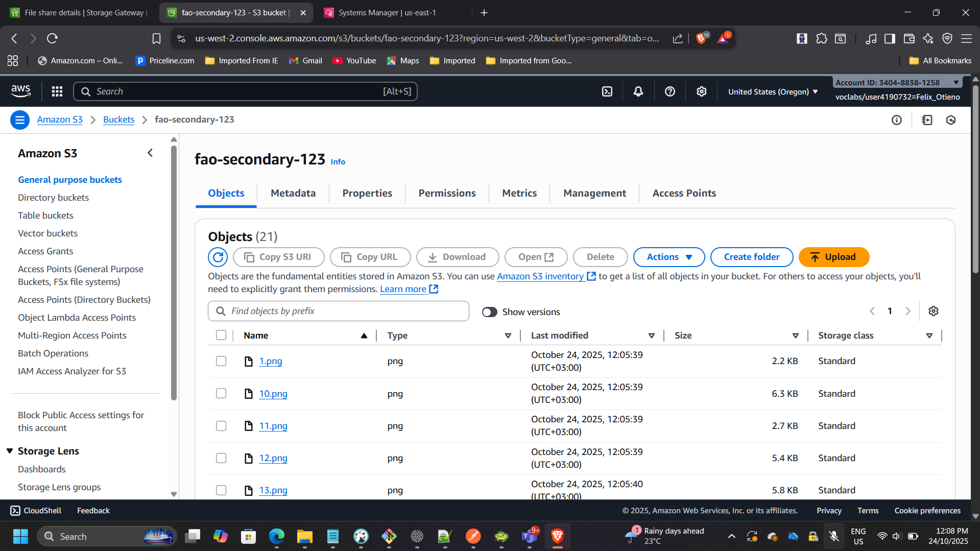The image size is (980, 551).
Task: Click the AWS help question mark icon
Action: pos(670,91)
